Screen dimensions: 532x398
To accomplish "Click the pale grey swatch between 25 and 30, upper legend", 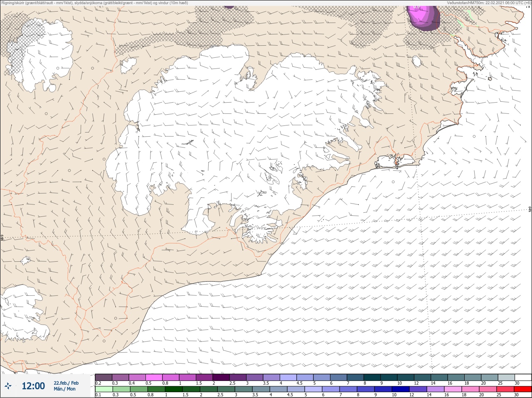I will (506, 377).
